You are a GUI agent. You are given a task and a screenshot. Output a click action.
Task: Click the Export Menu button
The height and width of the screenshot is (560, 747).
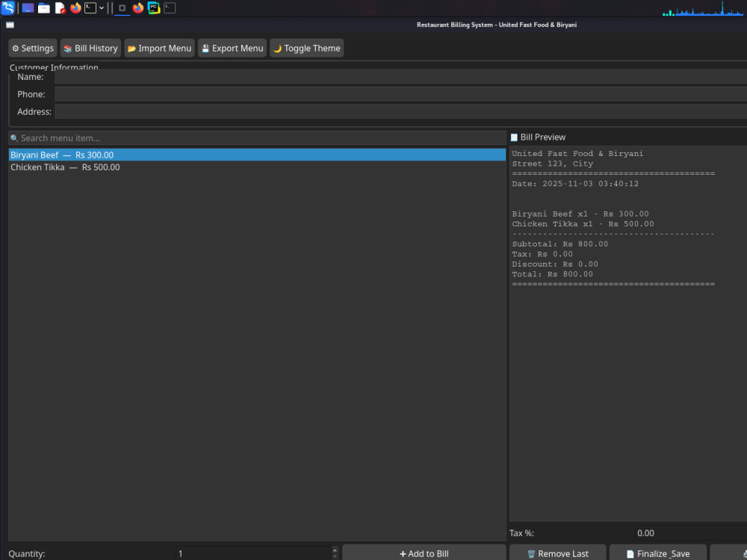click(232, 48)
